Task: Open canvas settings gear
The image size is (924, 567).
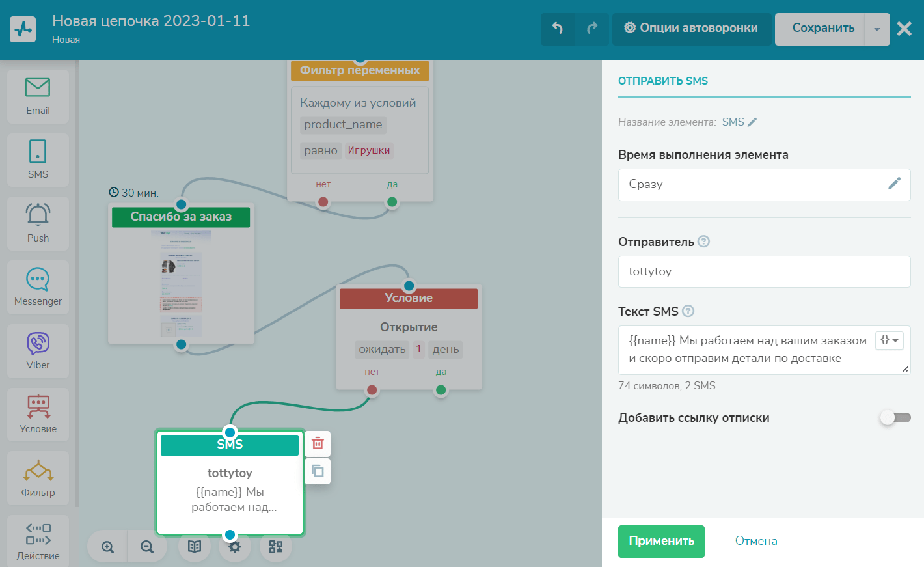Action: click(x=235, y=547)
